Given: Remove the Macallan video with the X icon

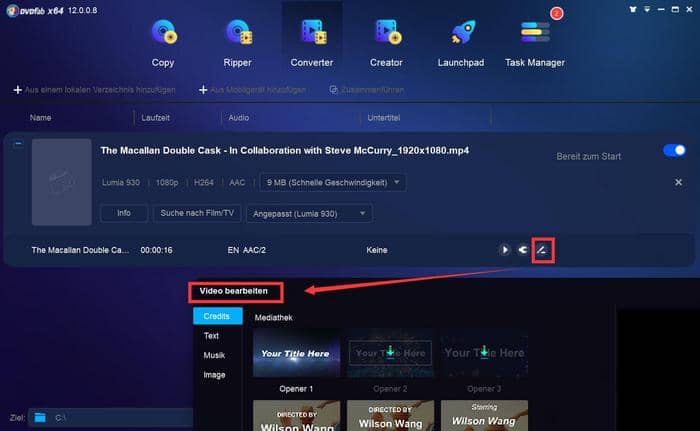Looking at the screenshot, I should 678,182.
